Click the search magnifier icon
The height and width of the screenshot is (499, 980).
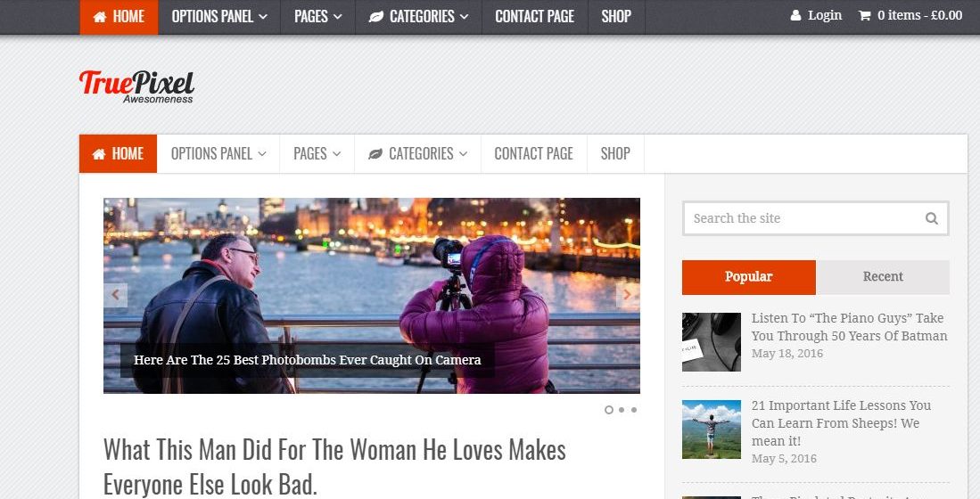(931, 218)
